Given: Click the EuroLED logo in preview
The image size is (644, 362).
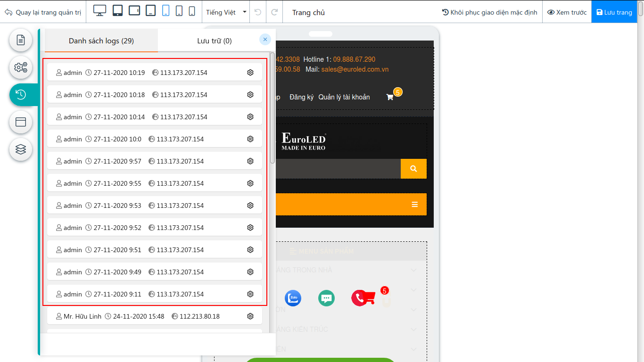Looking at the screenshot, I should click(304, 141).
